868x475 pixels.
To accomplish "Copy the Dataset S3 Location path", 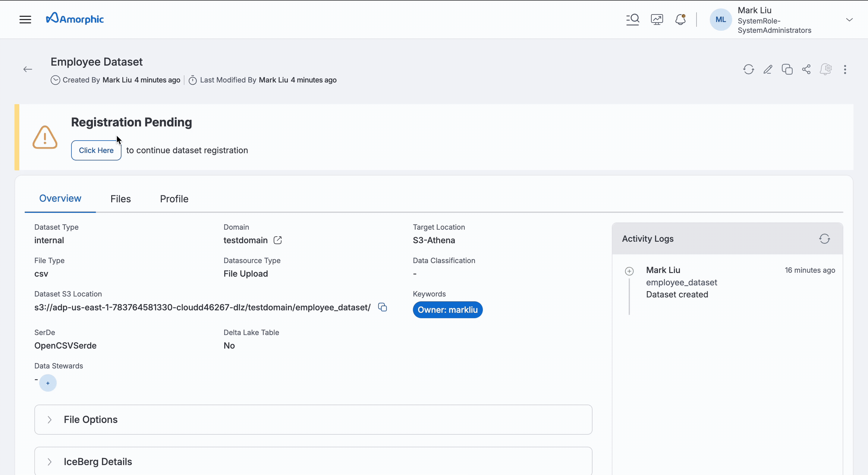I will (x=382, y=307).
